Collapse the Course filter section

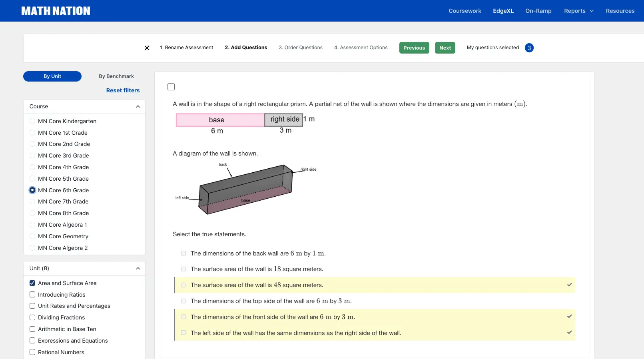coord(138,107)
